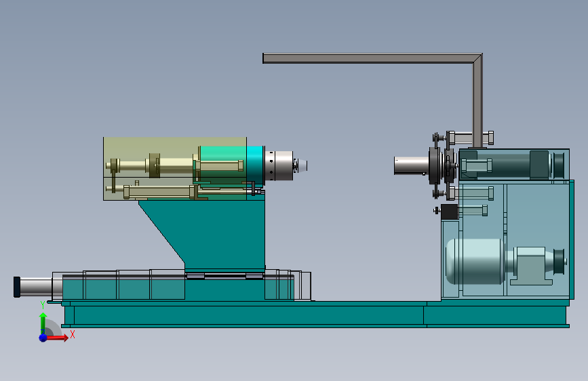Select the silver shaft protruding from right headstock
The height and width of the screenshot is (381, 588).
click(x=411, y=165)
